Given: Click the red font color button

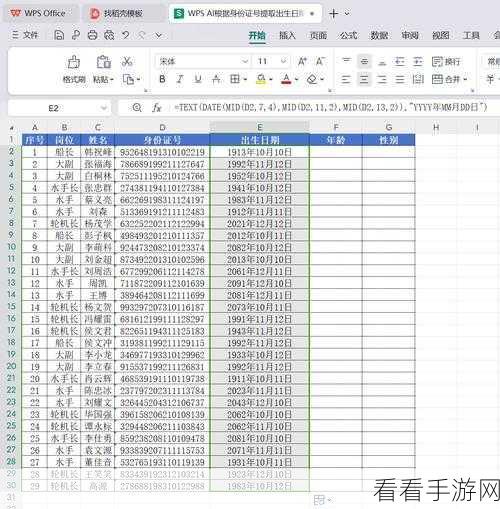Looking at the screenshot, I should (x=286, y=79).
